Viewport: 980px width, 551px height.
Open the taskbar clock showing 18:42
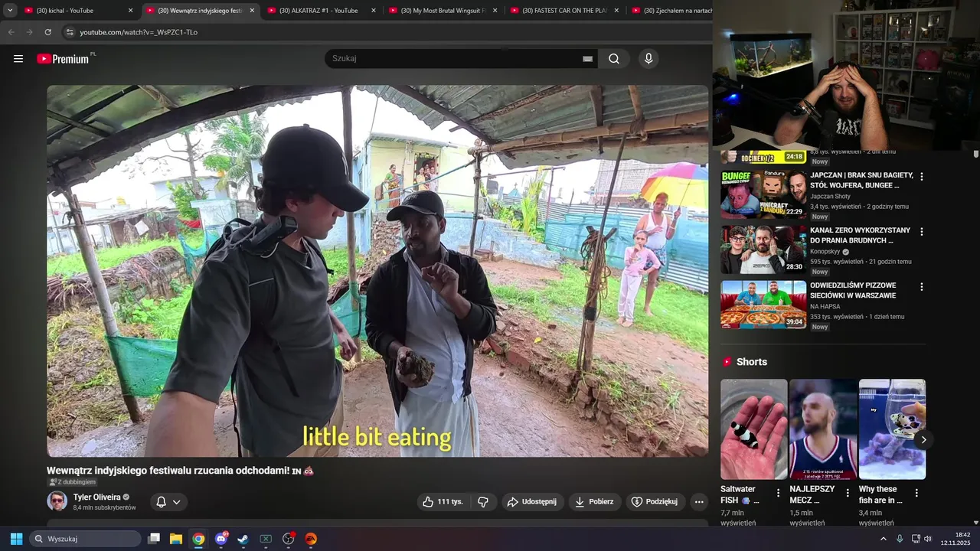(x=957, y=539)
